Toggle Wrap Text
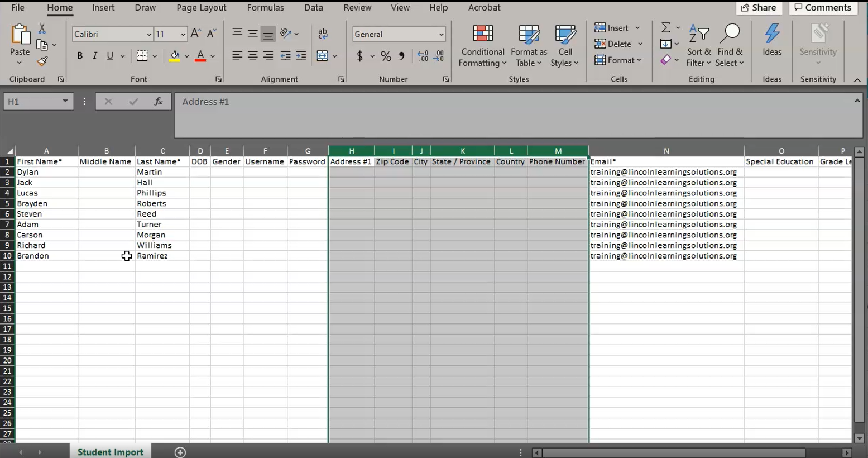This screenshot has width=868, height=458. click(323, 34)
